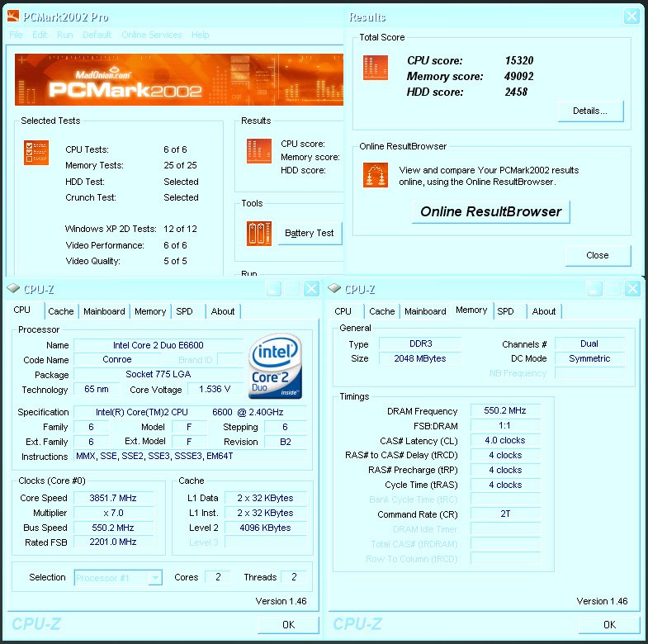Image resolution: width=648 pixels, height=644 pixels.
Task: Close the right CPU-Z window
Action: click(632, 288)
